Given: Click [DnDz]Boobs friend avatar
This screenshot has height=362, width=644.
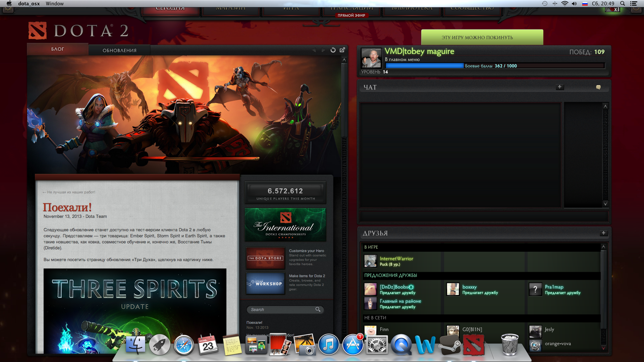Looking at the screenshot, I should click(x=370, y=289).
